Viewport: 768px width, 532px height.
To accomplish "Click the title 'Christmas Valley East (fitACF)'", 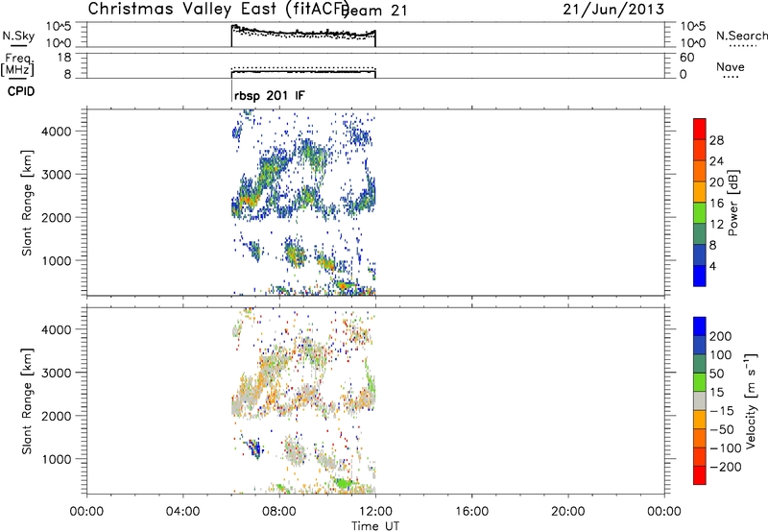I will point(219,10).
